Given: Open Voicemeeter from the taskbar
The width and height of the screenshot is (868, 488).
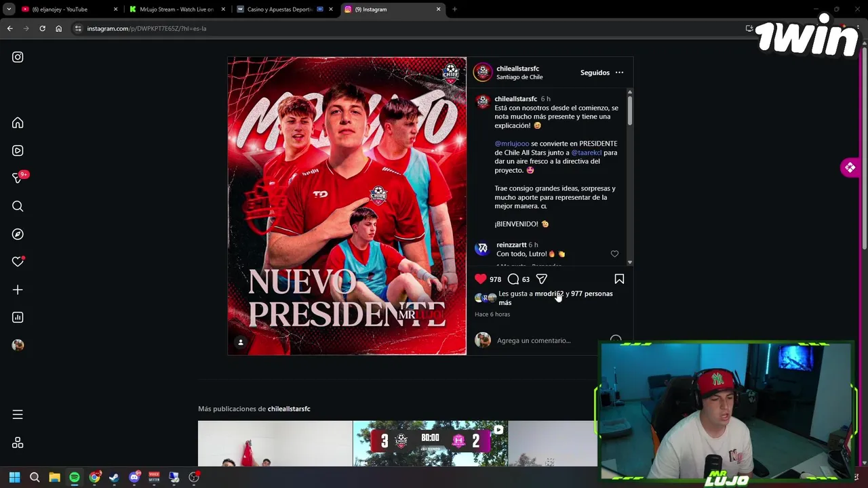Looking at the screenshot, I should point(154,477).
